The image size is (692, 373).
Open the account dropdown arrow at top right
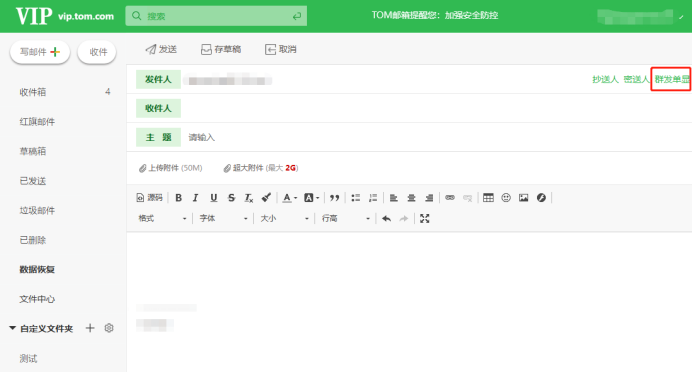point(681,17)
